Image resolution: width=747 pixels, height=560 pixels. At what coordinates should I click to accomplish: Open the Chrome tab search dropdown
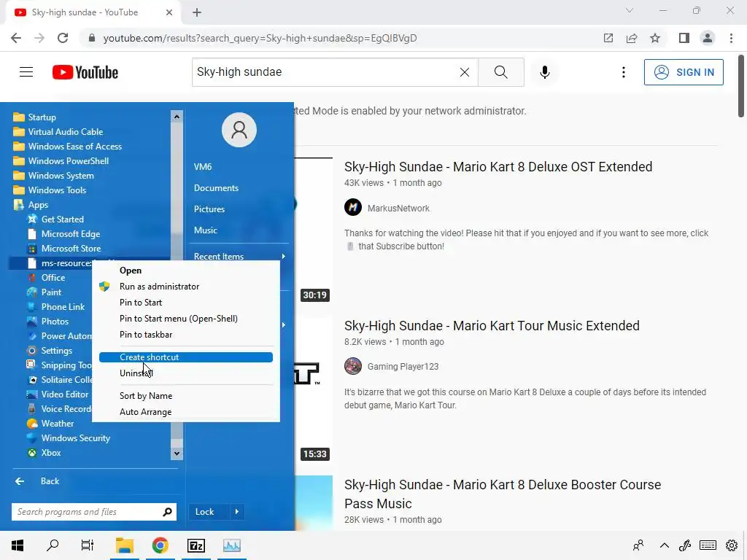630,11
